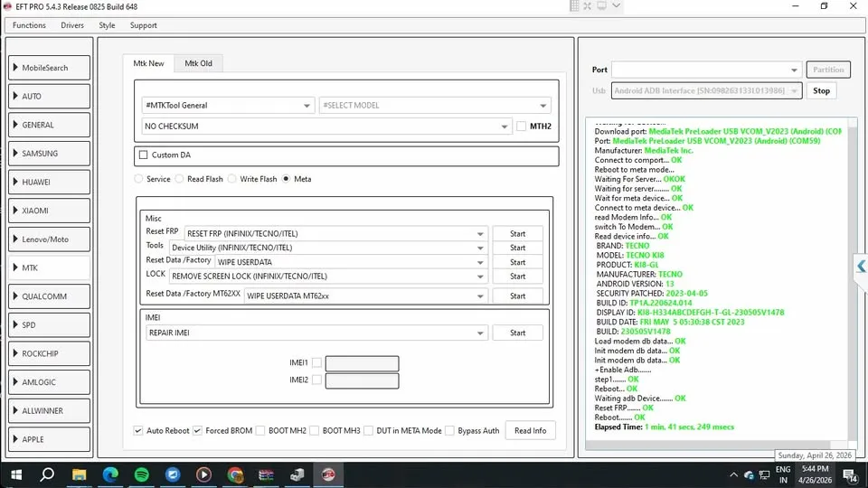868x488 pixels.
Task: Open Google Chrome from the taskbar
Action: click(x=235, y=474)
